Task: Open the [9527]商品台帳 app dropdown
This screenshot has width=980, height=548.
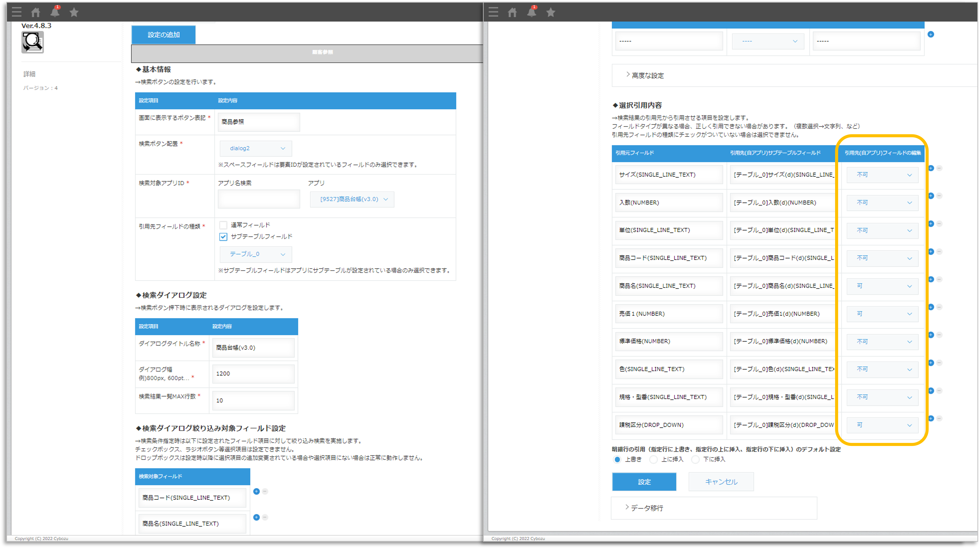Action: (352, 199)
